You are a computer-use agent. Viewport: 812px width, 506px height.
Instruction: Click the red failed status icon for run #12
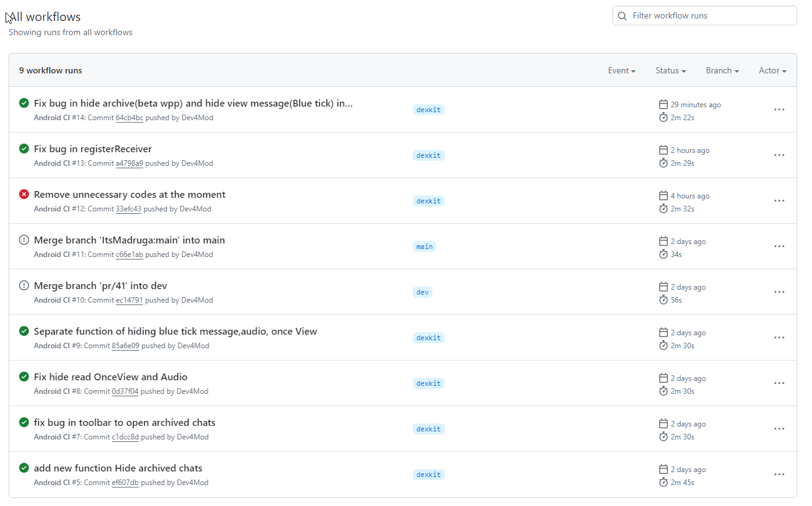click(x=24, y=194)
